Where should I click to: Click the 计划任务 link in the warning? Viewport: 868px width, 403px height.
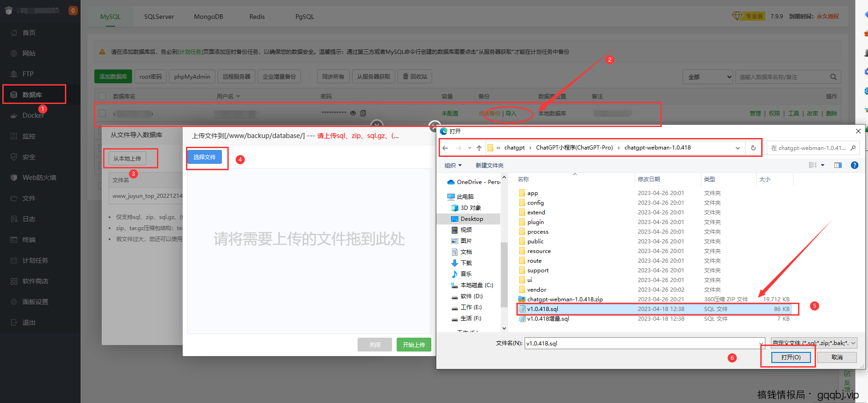191,52
